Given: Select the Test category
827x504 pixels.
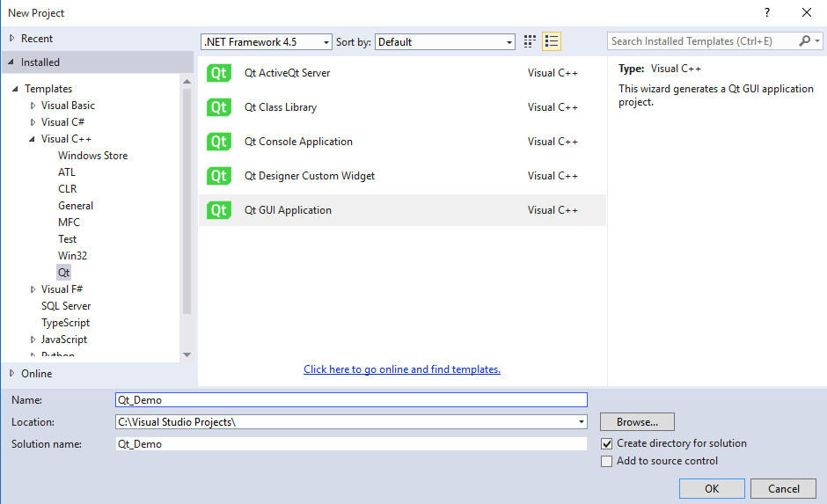Looking at the screenshot, I should point(67,239).
